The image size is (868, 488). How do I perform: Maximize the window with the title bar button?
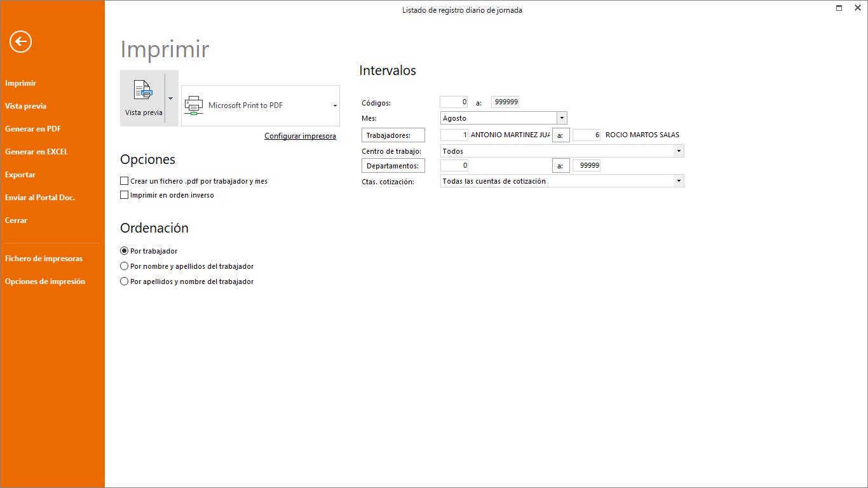tap(839, 8)
